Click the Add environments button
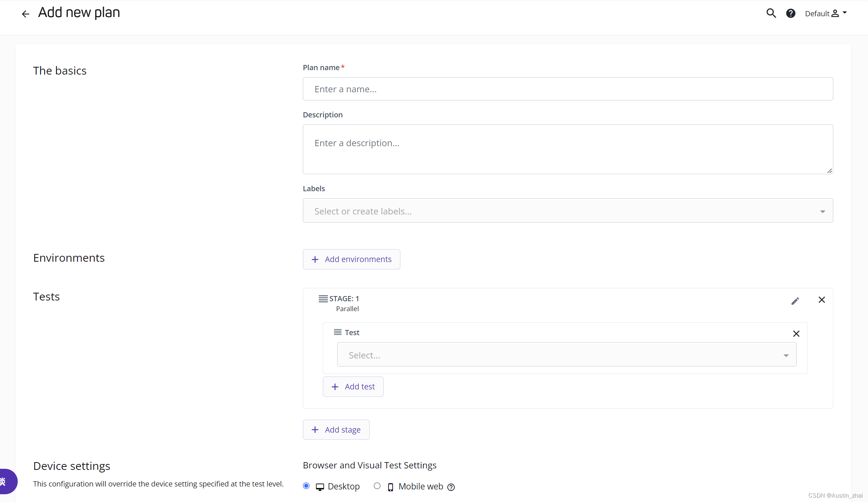Viewport: 868px width, 502px height. pyautogui.click(x=351, y=259)
